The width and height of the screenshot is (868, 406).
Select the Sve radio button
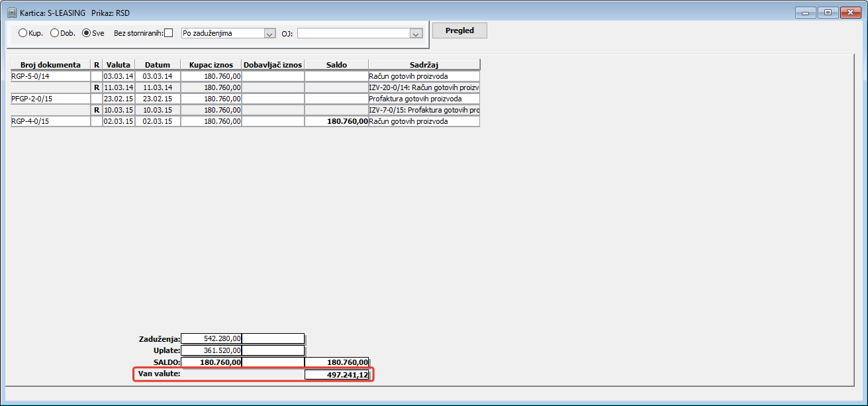click(86, 33)
